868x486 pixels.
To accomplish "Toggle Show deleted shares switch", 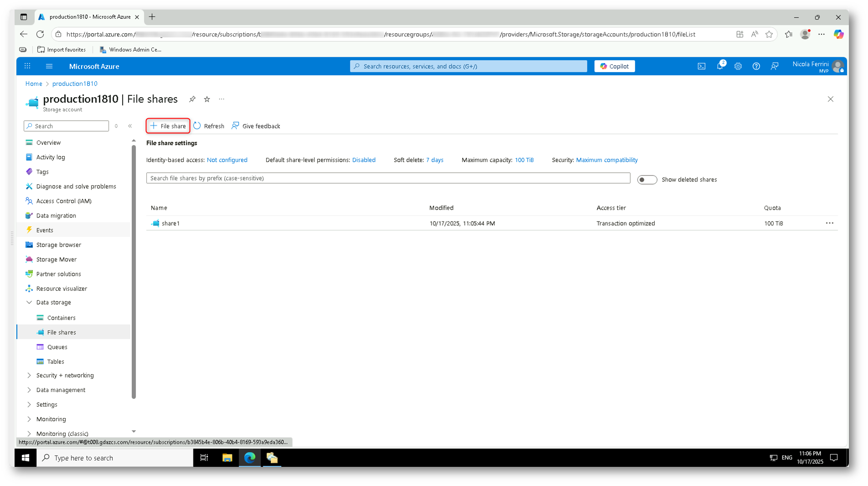I will pos(647,180).
